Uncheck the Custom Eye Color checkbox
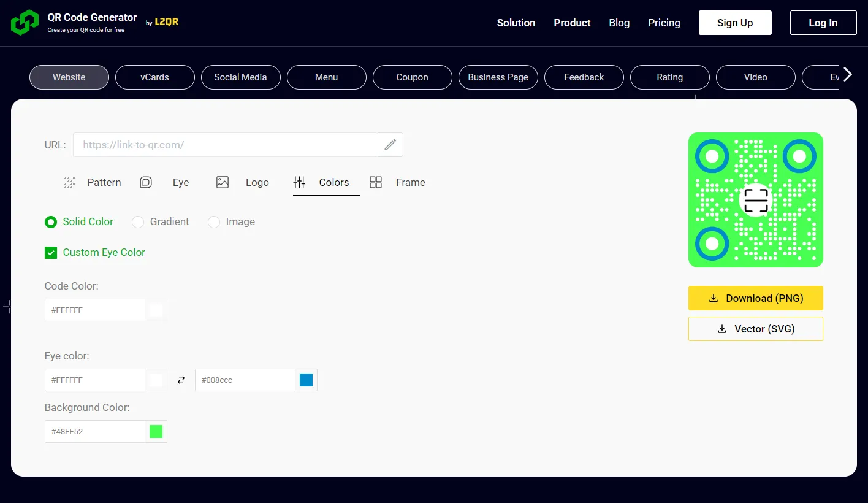This screenshot has height=503, width=868. click(x=51, y=252)
